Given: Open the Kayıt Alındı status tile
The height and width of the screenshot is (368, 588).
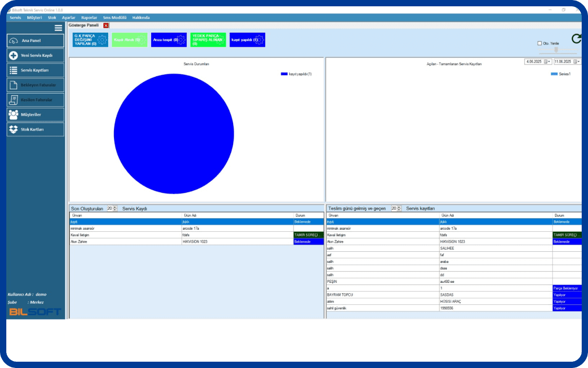Looking at the screenshot, I should pyautogui.click(x=129, y=40).
